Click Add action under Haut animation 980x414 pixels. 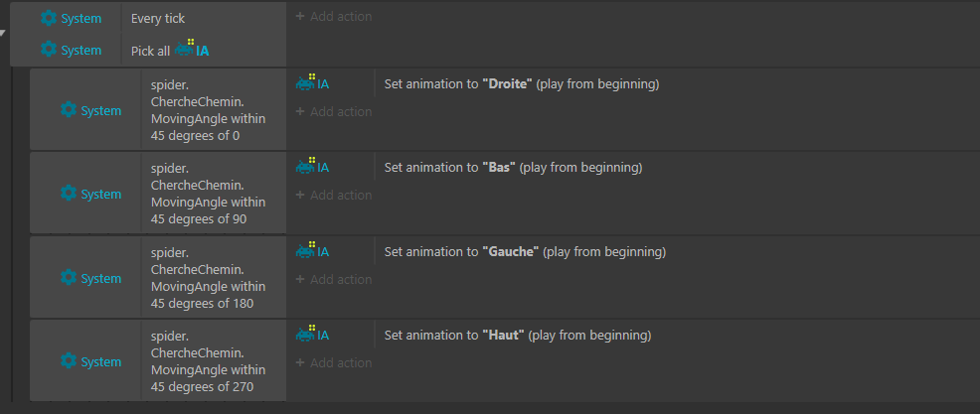coord(334,362)
